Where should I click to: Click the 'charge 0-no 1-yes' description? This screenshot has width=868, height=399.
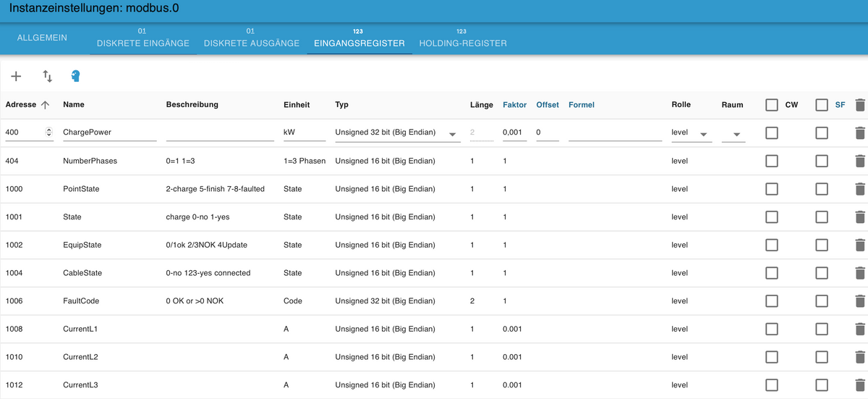pyautogui.click(x=197, y=217)
